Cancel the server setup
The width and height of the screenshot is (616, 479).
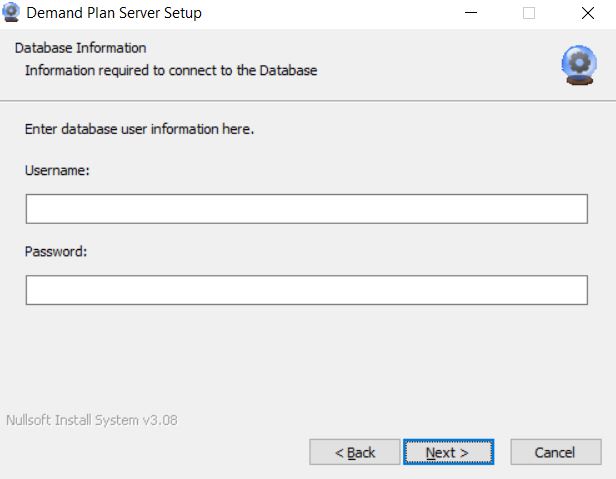tap(555, 452)
